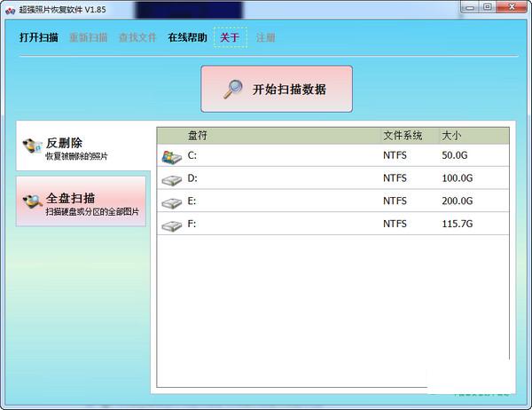Select the 查找文件 find files menu item
The width and height of the screenshot is (532, 410).
tap(137, 38)
